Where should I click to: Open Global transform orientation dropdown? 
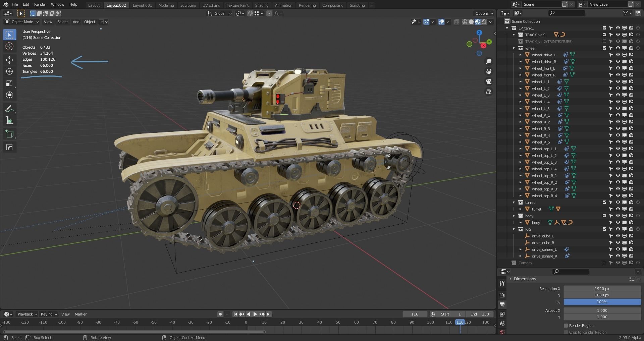(219, 13)
